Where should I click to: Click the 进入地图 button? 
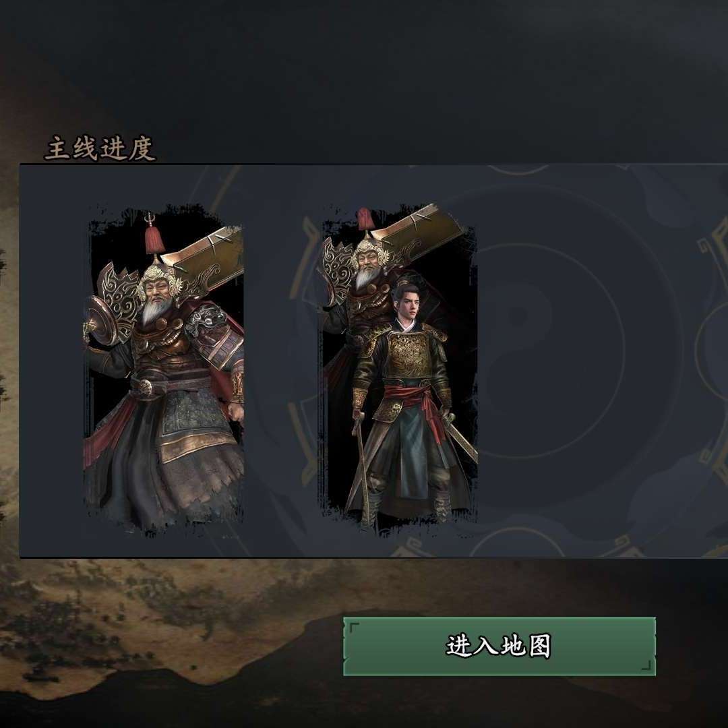click(x=499, y=646)
